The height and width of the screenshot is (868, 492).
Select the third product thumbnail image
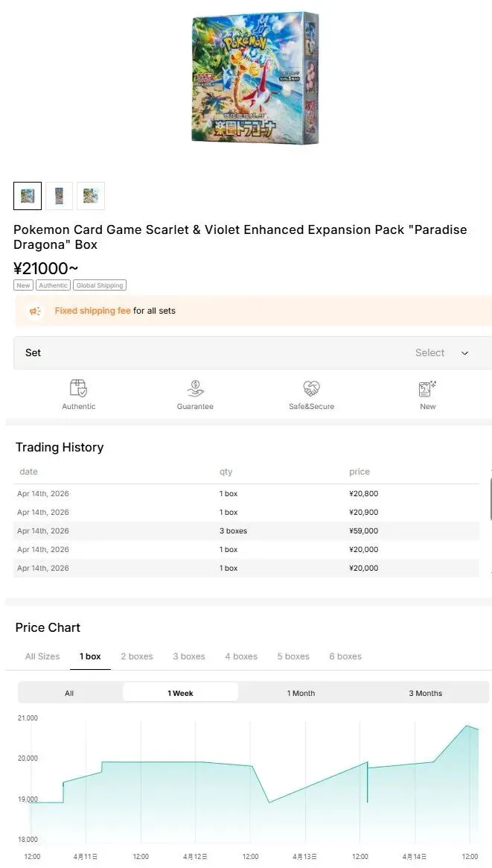tap(91, 196)
